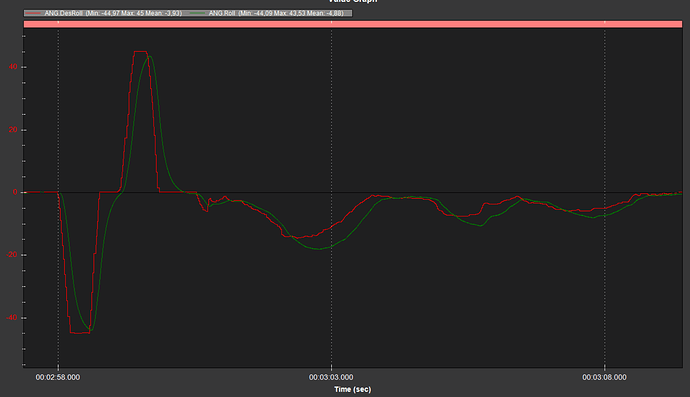Click the green Roll curve's positive peak
Viewport: 690px width, 397px height.
pyautogui.click(x=150, y=56)
